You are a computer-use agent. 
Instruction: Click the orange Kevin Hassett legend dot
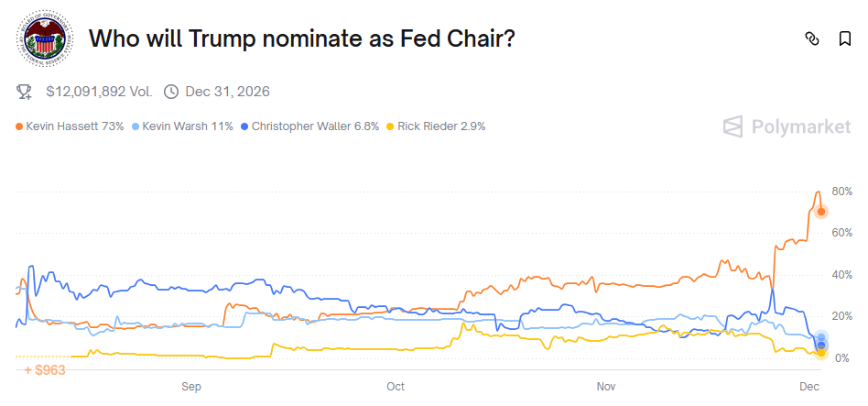click(19, 126)
